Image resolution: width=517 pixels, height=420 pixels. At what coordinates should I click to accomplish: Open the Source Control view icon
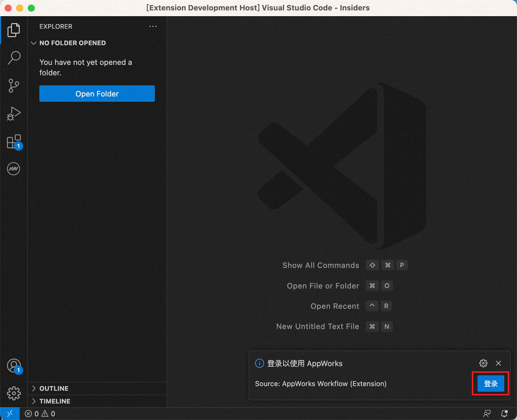coord(14,86)
